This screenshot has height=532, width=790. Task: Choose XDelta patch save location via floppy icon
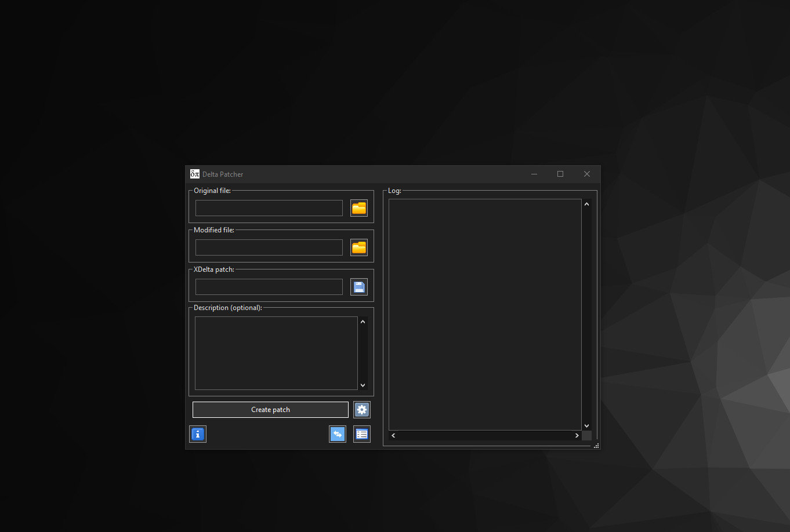coord(358,286)
